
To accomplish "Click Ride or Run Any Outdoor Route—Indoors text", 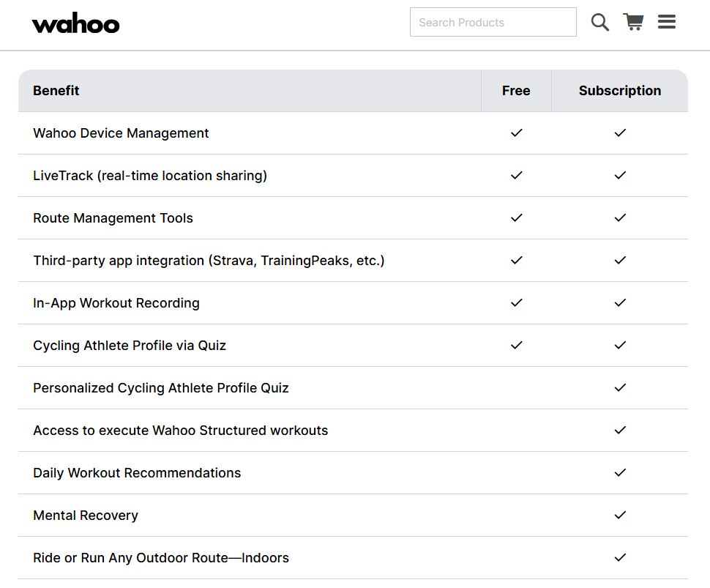I will pos(161,558).
